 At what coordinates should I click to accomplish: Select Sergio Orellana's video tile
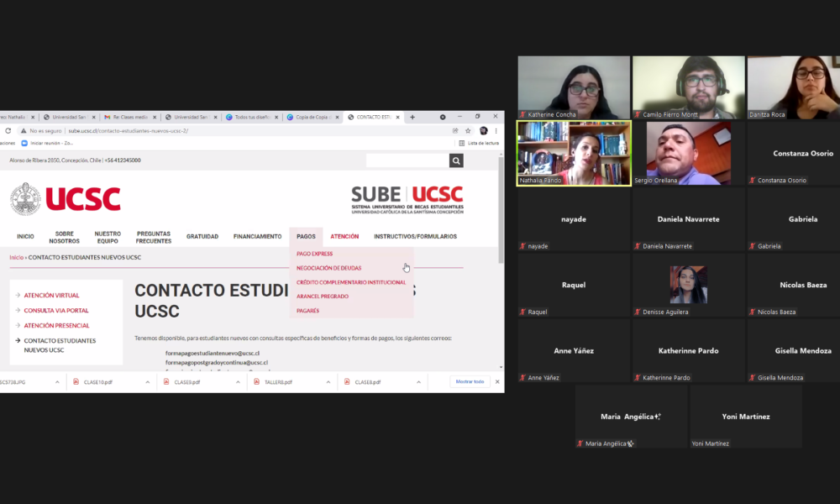(689, 153)
